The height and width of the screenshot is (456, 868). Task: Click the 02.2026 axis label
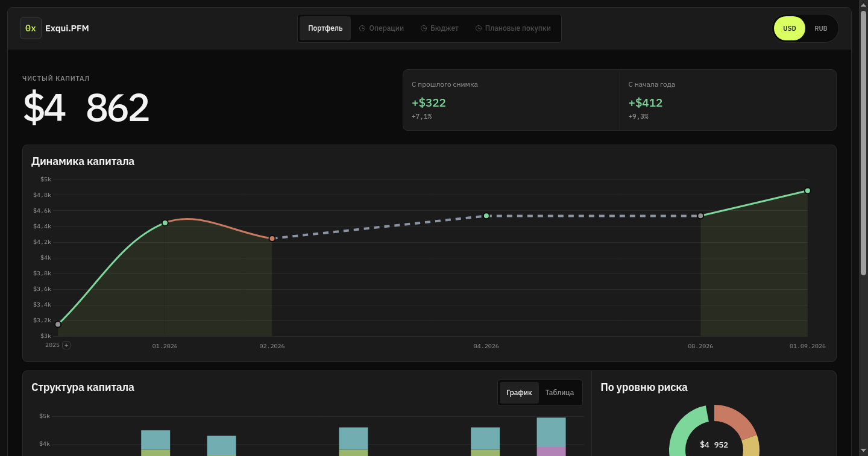pyautogui.click(x=272, y=346)
